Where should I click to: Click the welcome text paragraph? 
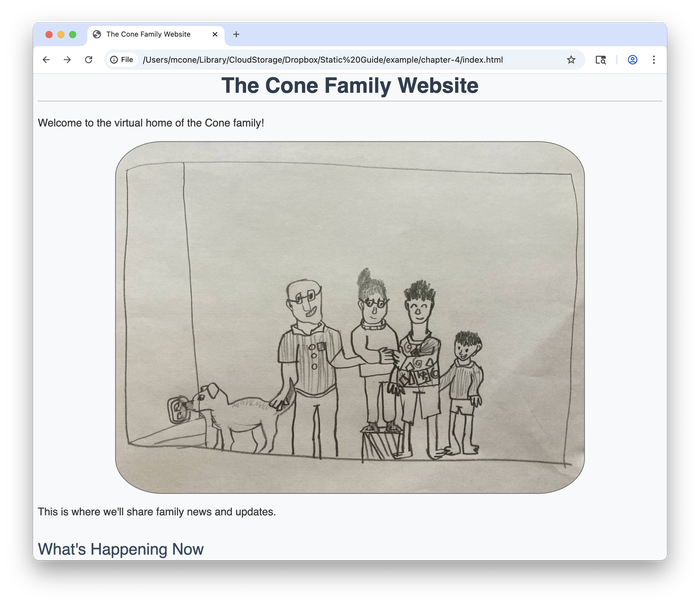pyautogui.click(x=151, y=123)
